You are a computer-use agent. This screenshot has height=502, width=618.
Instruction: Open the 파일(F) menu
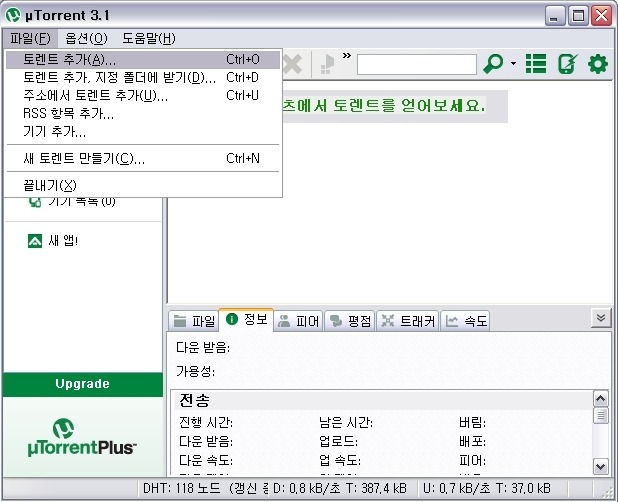[30, 39]
